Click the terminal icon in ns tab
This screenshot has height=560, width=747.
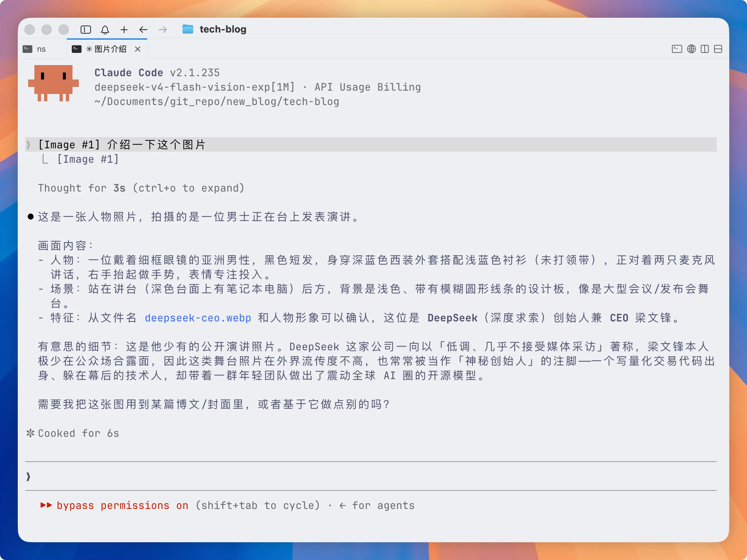[27, 49]
